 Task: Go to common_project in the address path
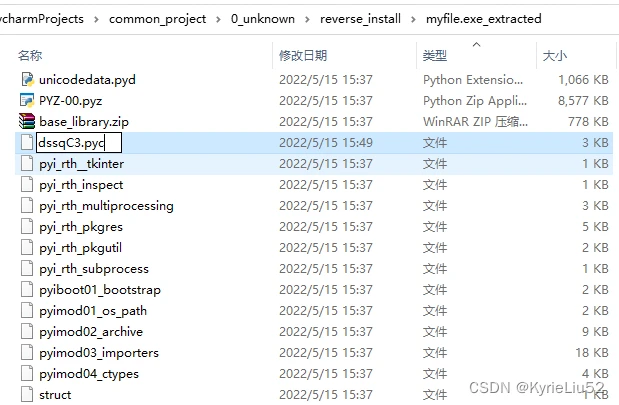[x=157, y=18]
